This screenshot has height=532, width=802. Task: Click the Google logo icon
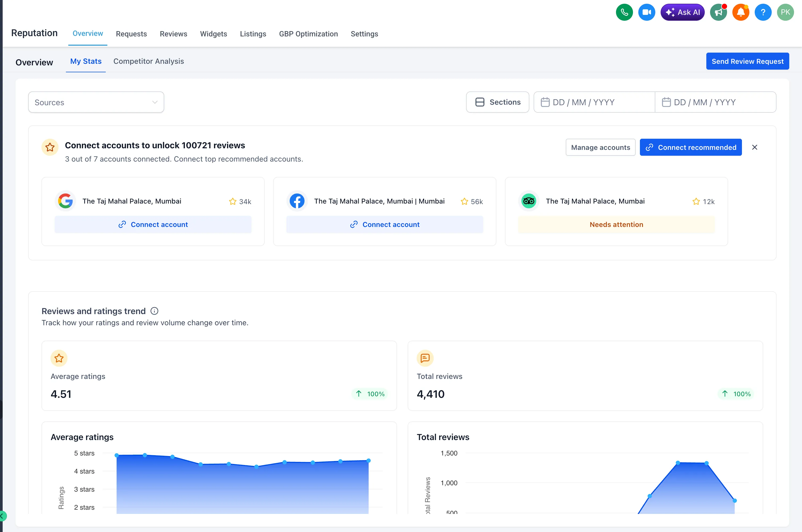pyautogui.click(x=65, y=201)
